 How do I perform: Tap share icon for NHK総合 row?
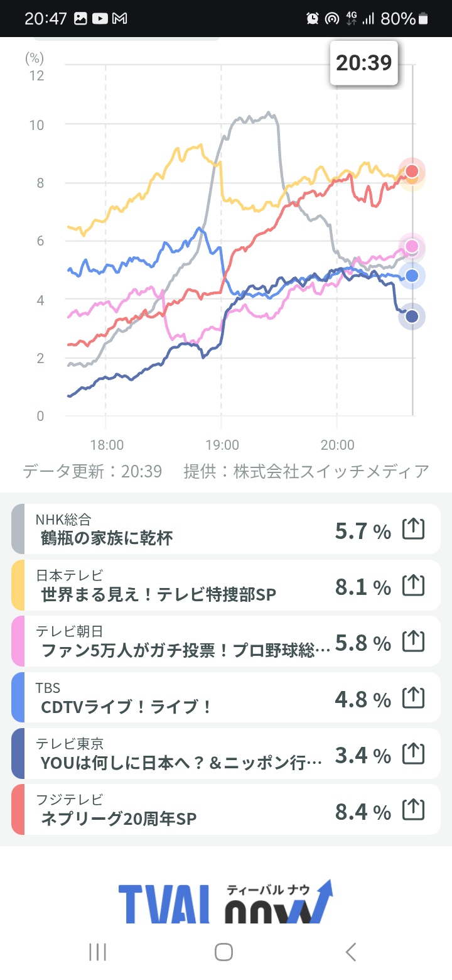point(413,530)
